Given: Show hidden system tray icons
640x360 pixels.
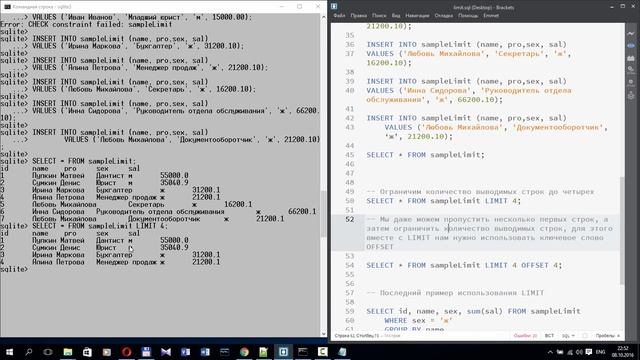Looking at the screenshot, I should [550, 352].
